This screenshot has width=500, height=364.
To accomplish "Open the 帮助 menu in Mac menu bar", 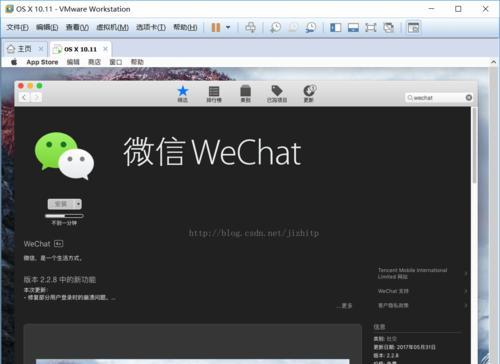I will [137, 62].
